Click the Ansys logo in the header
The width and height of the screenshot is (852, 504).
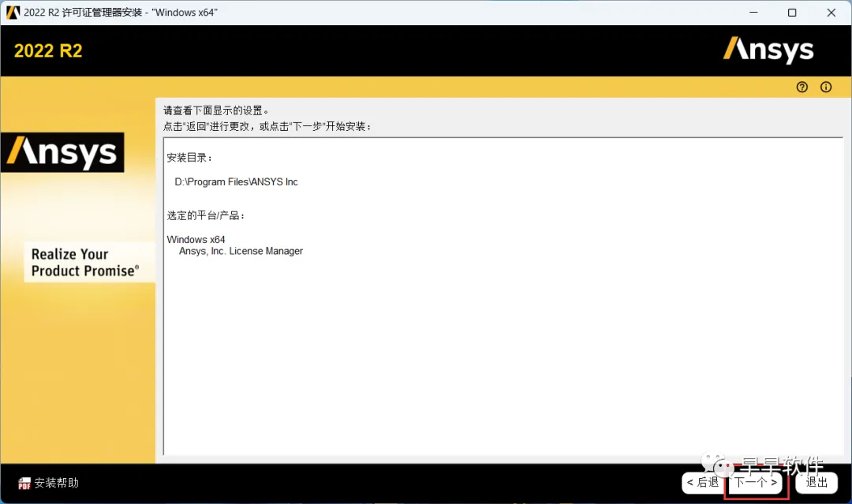tap(768, 50)
